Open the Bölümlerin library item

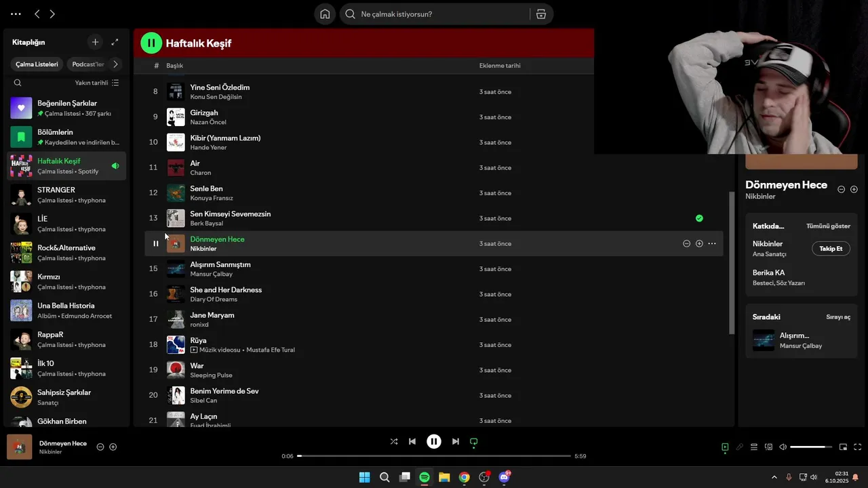point(66,137)
